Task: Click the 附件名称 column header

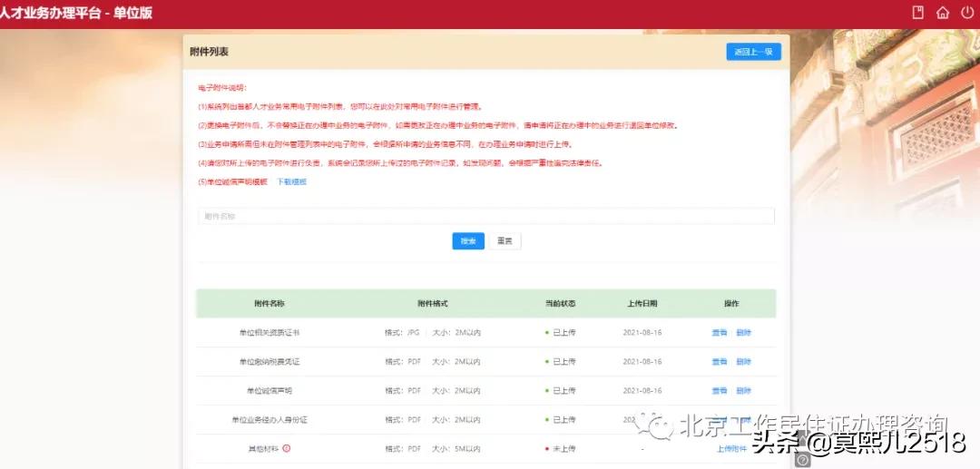Action: (269, 304)
